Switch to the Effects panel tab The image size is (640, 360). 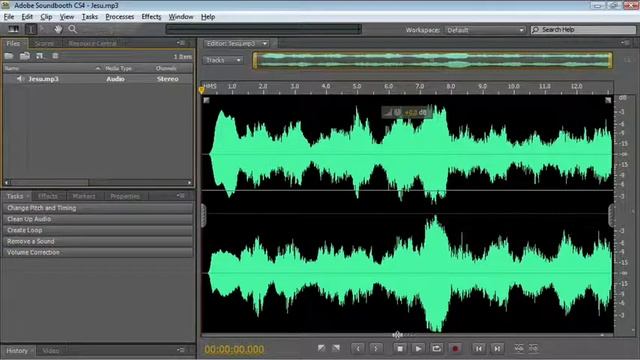[x=48, y=196]
